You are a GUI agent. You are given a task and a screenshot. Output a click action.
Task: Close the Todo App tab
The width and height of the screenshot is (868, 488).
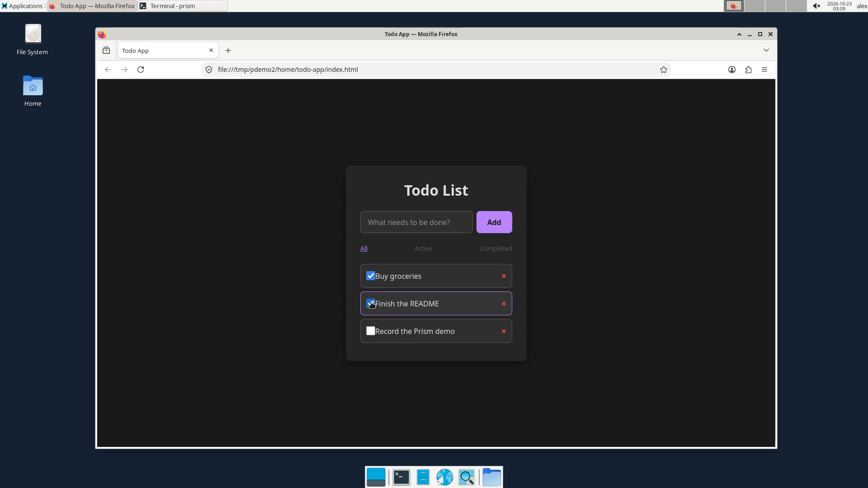click(211, 50)
